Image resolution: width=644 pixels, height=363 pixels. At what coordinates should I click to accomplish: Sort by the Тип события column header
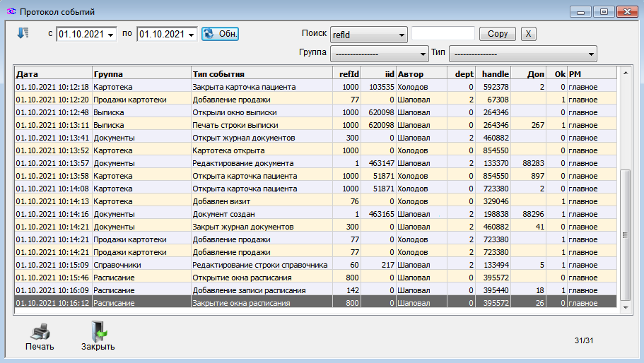pos(262,73)
